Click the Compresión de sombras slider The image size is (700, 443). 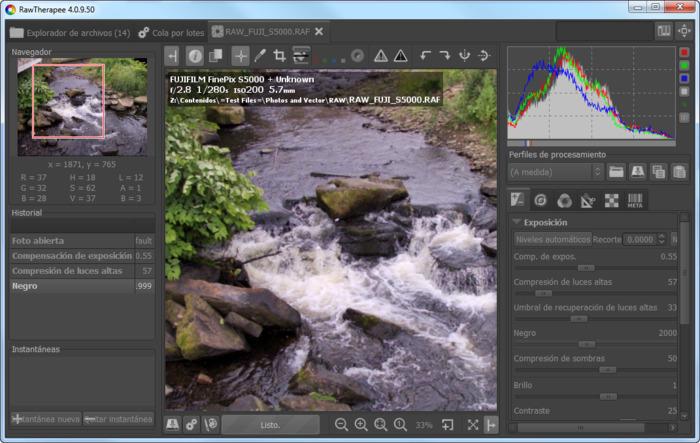click(606, 369)
